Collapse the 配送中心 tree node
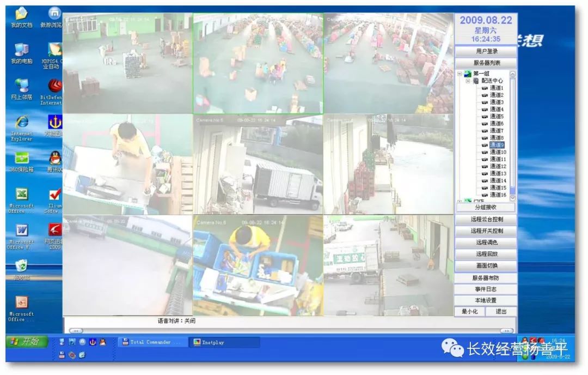Viewport: 588px width, 375px height. (x=467, y=81)
